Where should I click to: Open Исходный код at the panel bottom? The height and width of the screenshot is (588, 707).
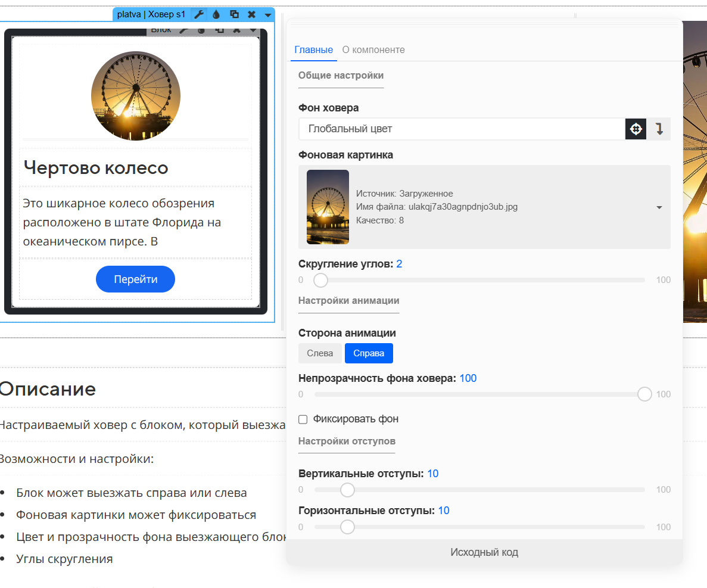tap(484, 552)
